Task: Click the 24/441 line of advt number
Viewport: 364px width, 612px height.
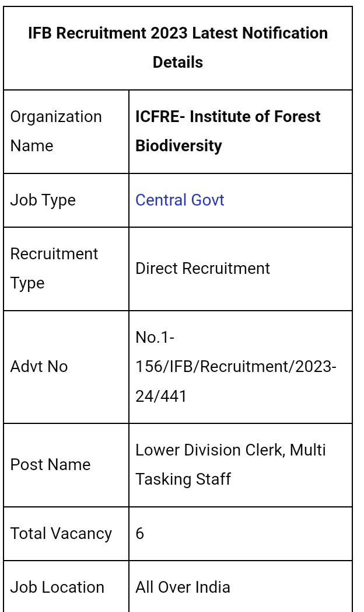Action: (x=161, y=396)
